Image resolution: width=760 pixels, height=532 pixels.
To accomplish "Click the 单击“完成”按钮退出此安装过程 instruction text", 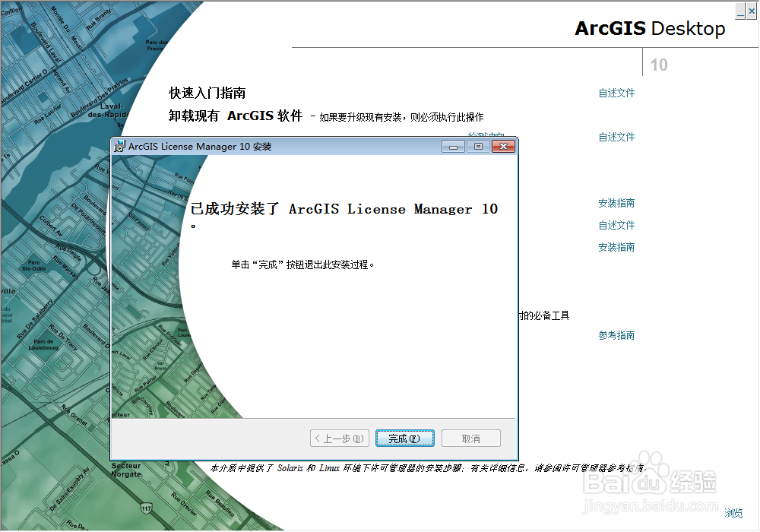I will [x=302, y=264].
